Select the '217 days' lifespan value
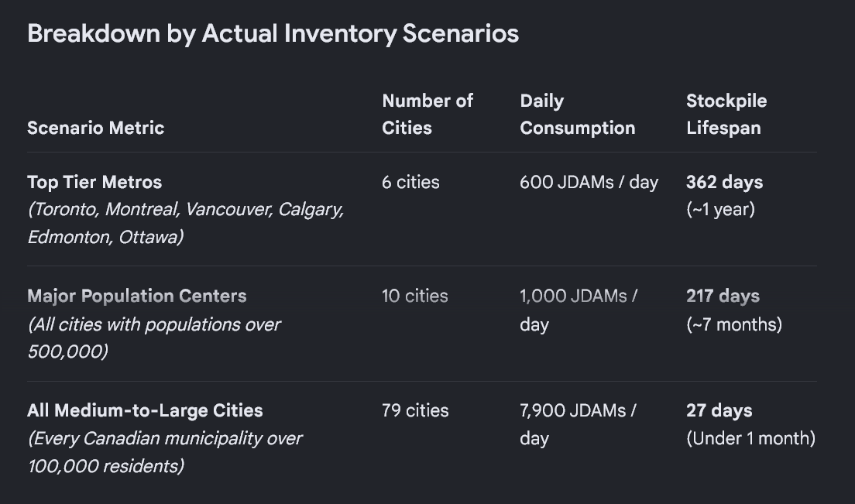 point(723,296)
